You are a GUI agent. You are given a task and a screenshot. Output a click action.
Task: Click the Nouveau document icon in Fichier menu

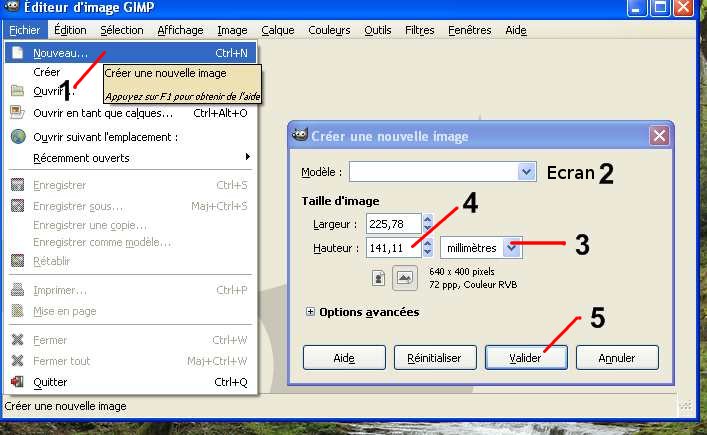(17, 53)
